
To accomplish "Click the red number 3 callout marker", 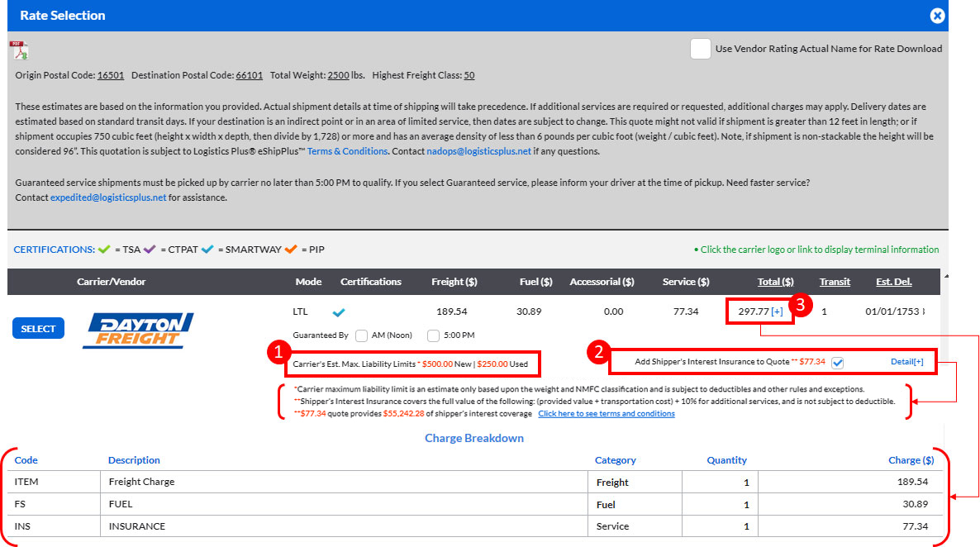I will click(801, 304).
